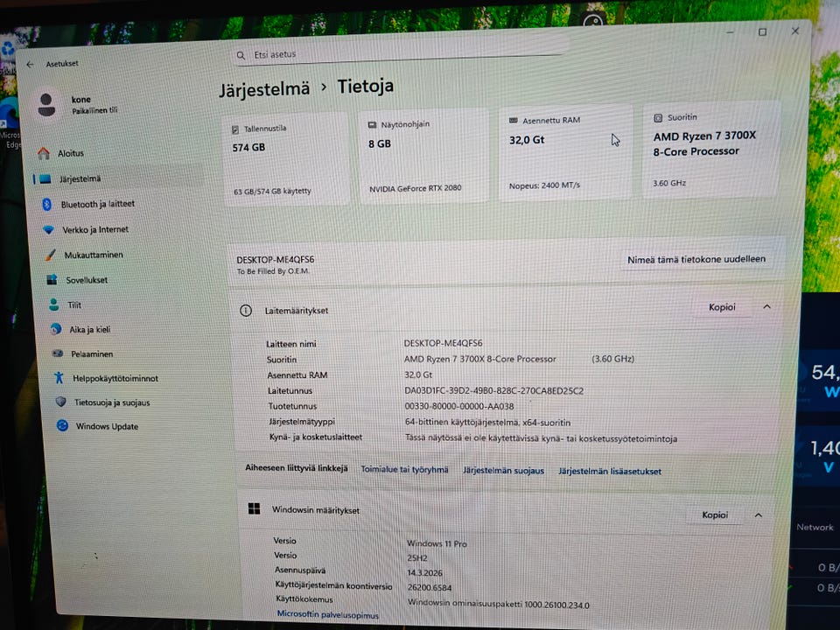Select the Laitetunnus value DA03D1FC text
The width and height of the screenshot is (840, 630).
coord(493,391)
